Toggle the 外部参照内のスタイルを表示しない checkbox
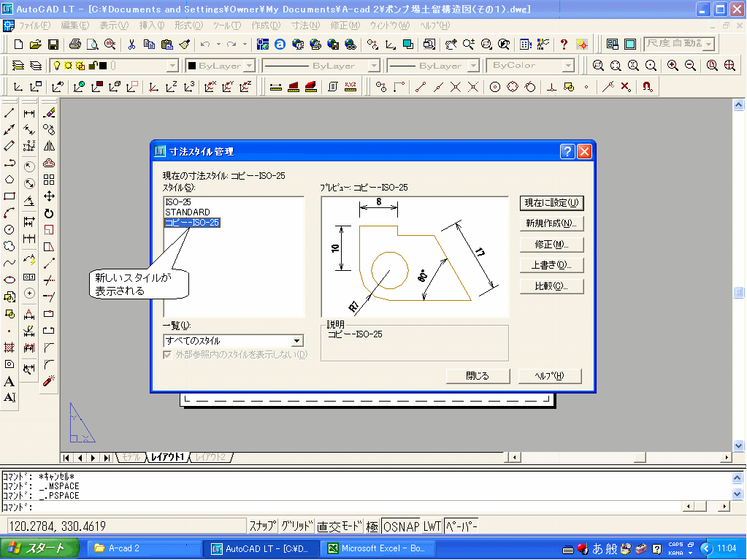Image resolution: width=747 pixels, height=560 pixels. 167,355
